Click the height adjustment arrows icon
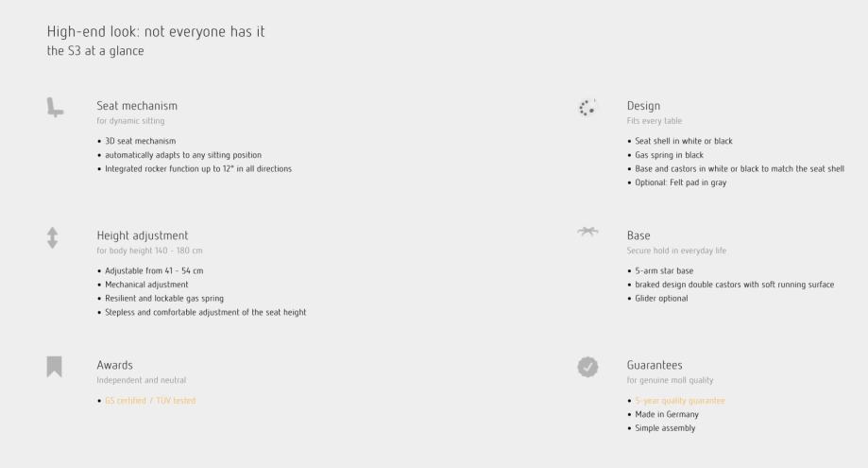 [x=55, y=235]
